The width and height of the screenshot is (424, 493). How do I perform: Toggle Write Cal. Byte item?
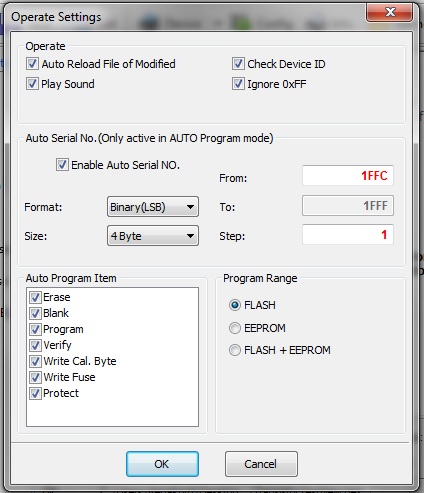[35, 361]
